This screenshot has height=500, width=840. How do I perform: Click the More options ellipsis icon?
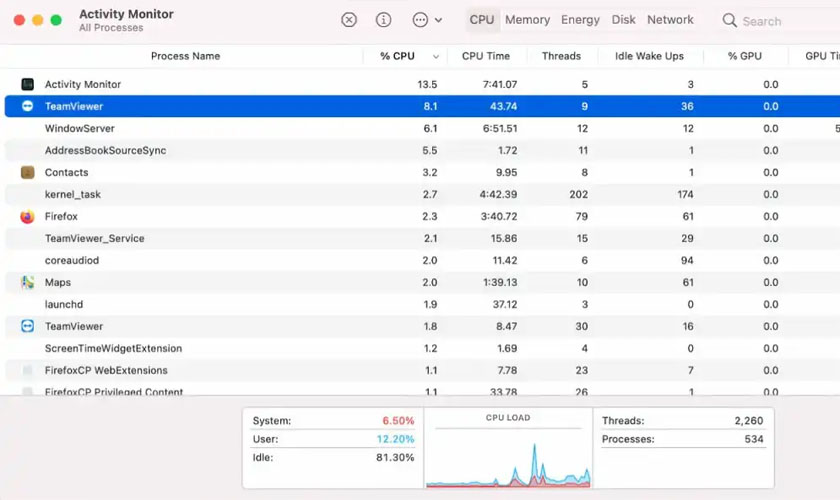[x=421, y=20]
